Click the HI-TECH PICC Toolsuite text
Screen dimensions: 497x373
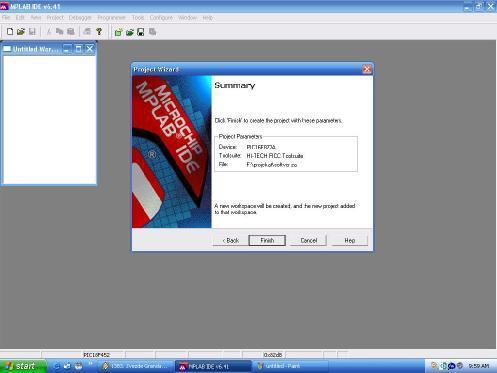point(275,156)
